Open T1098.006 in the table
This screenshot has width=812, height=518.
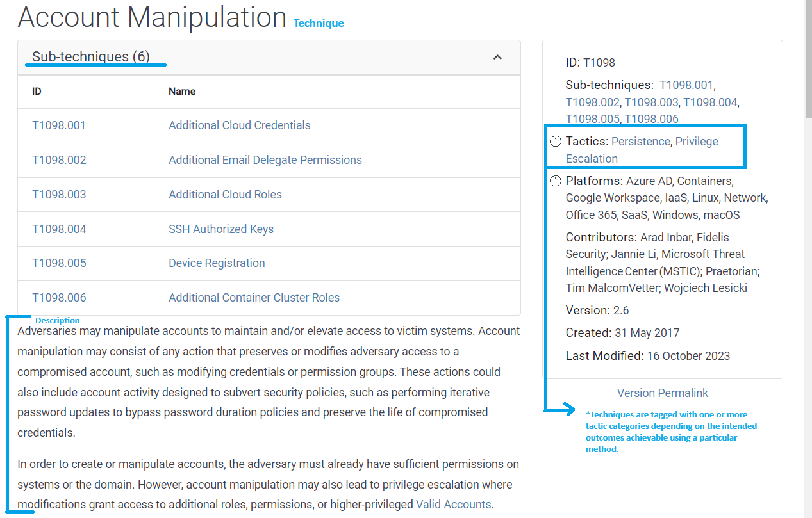click(x=59, y=298)
